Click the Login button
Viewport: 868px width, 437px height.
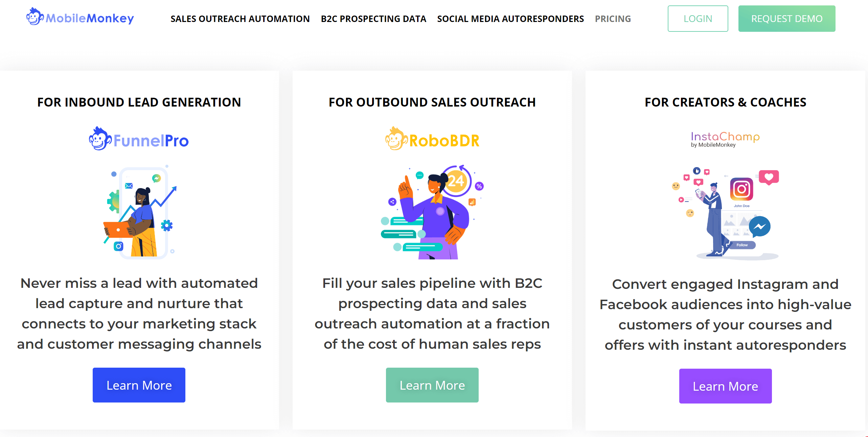(x=698, y=19)
